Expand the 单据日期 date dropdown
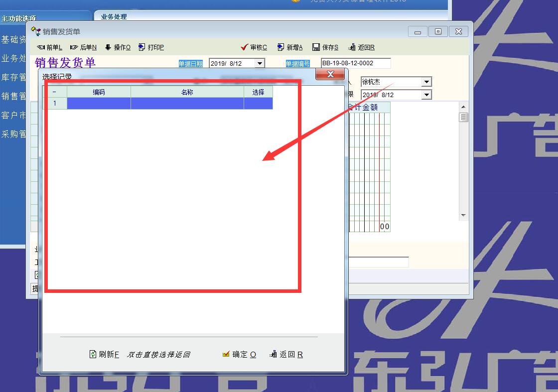 (259, 64)
